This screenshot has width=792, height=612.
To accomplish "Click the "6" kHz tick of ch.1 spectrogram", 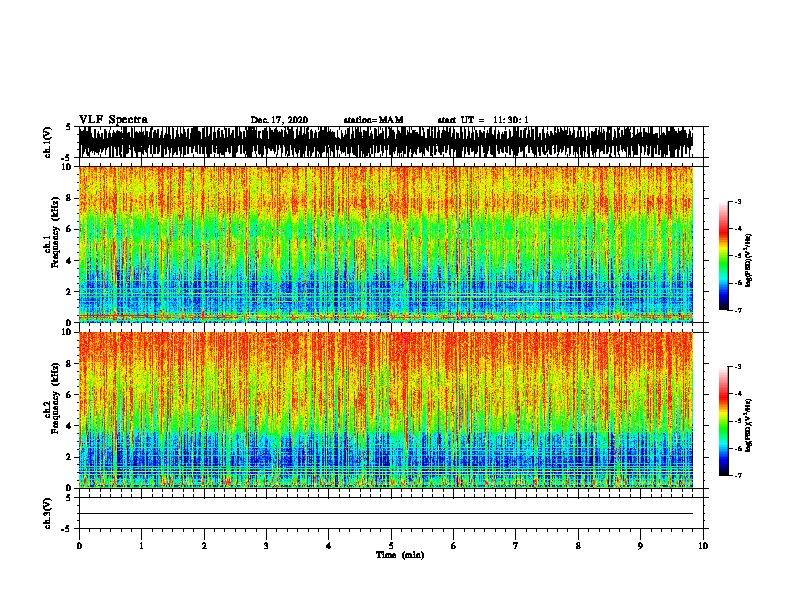I will click(69, 229).
